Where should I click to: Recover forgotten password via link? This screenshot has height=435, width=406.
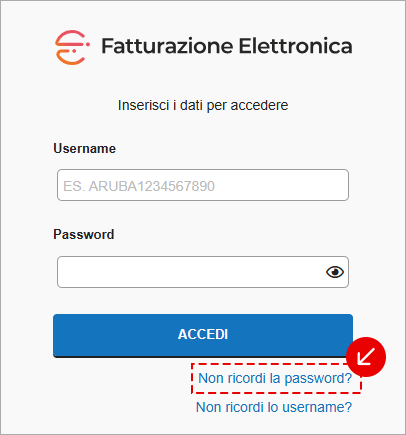coord(275,378)
